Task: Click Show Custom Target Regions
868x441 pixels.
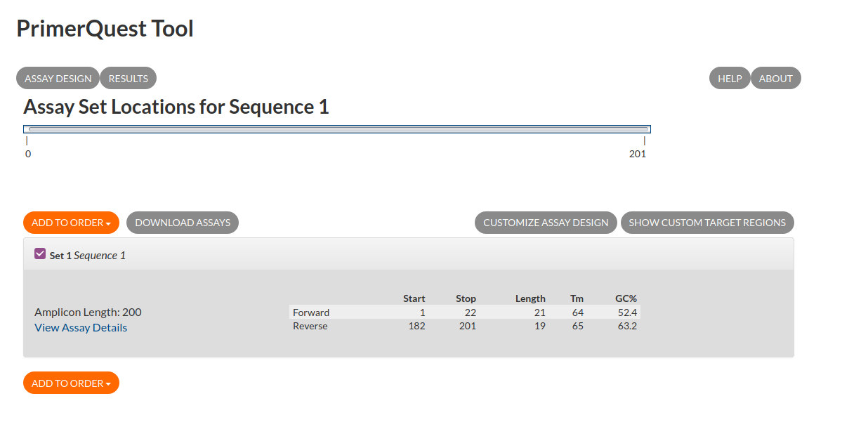Action: click(x=707, y=223)
